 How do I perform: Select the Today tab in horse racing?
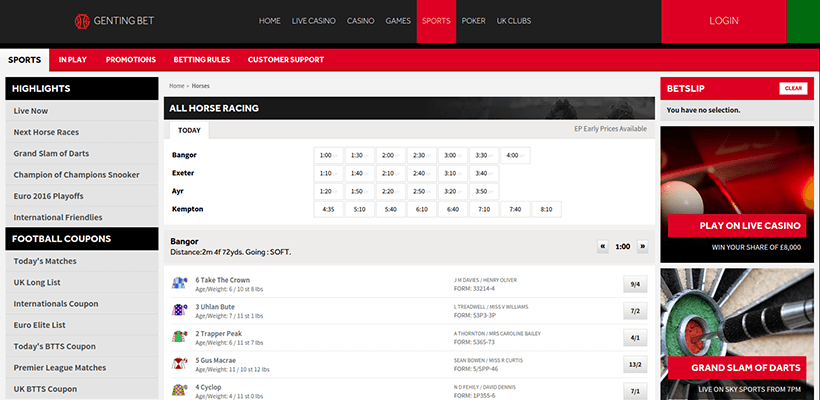coord(189,130)
